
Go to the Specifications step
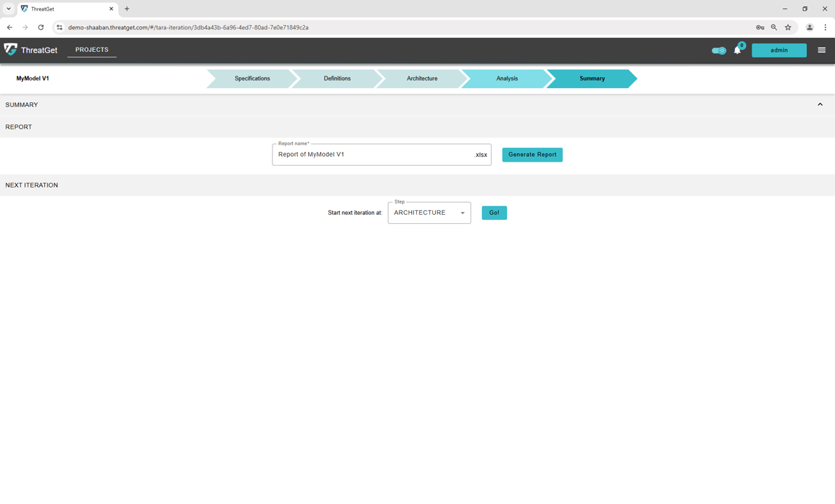point(252,78)
